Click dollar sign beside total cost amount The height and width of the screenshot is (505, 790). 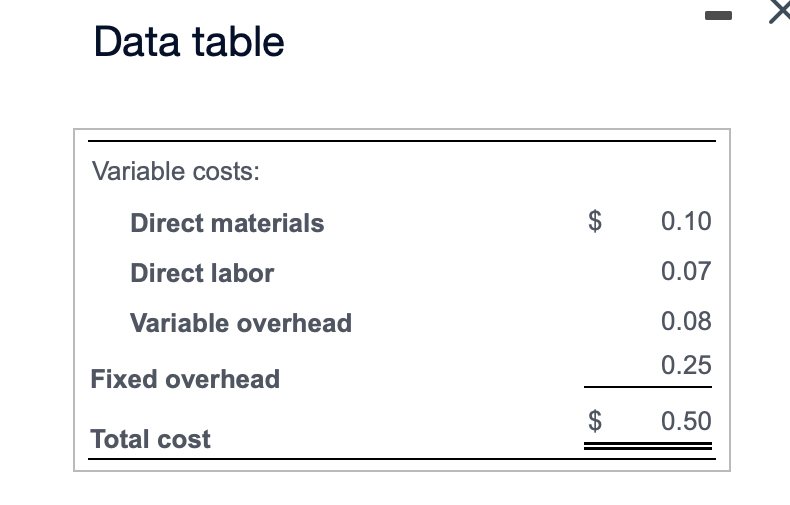[x=596, y=420]
